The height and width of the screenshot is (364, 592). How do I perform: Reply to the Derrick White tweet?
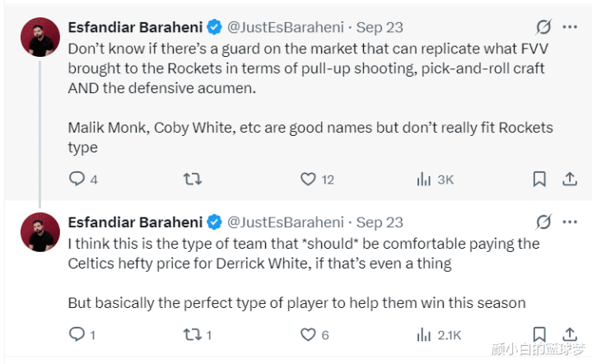tap(77, 334)
